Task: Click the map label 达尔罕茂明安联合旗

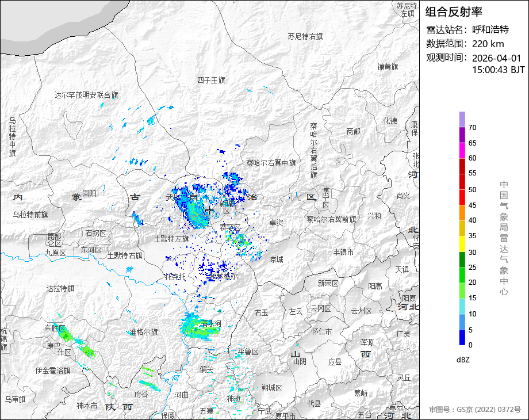Action: point(86,95)
